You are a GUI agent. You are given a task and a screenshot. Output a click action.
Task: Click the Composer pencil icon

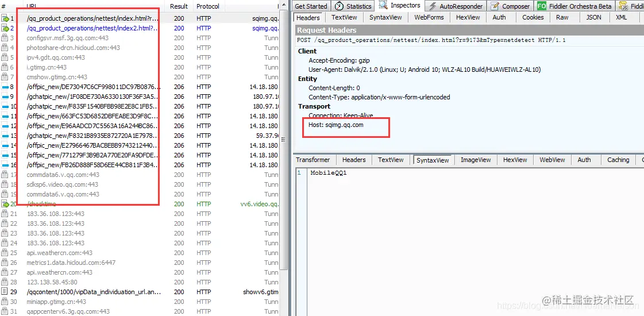(x=495, y=6)
